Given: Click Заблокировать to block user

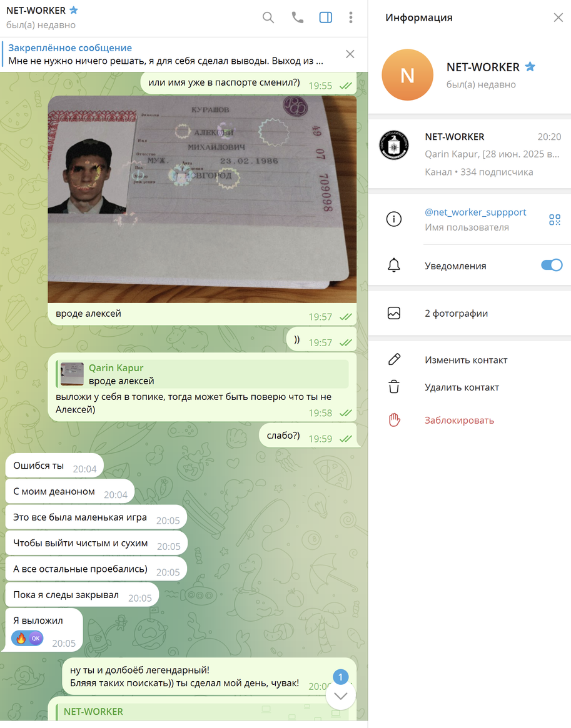Looking at the screenshot, I should (x=459, y=421).
